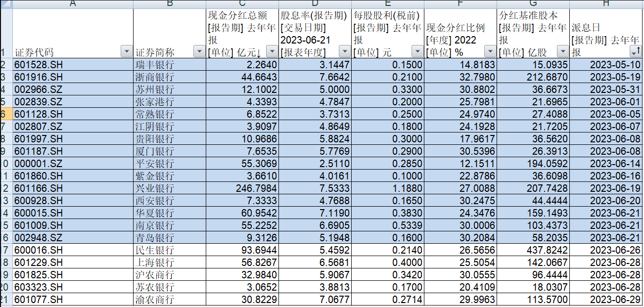This screenshot has height=307, width=644.
Task: Select column G header
Action: tap(533, 4)
